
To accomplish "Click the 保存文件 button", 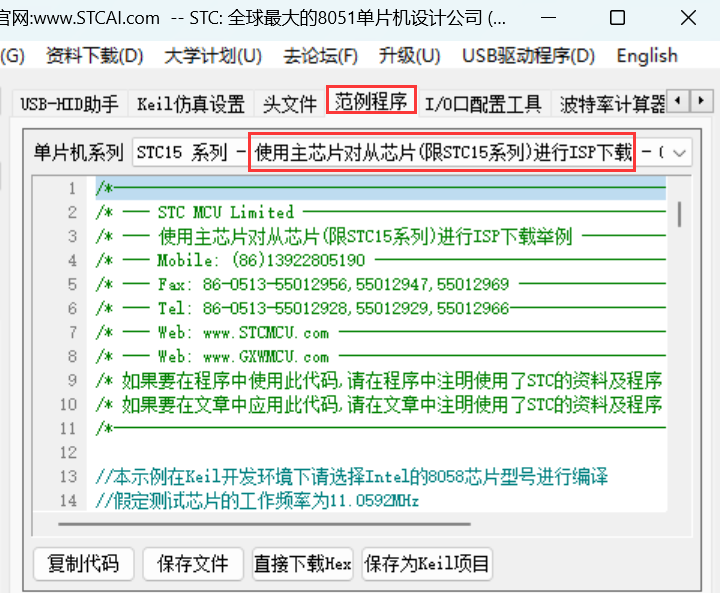I will (x=193, y=564).
